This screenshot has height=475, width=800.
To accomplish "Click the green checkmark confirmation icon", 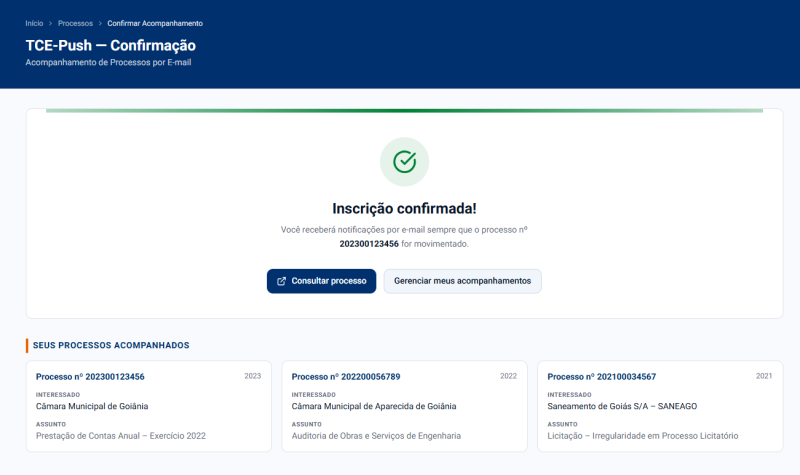I will pyautogui.click(x=405, y=162).
